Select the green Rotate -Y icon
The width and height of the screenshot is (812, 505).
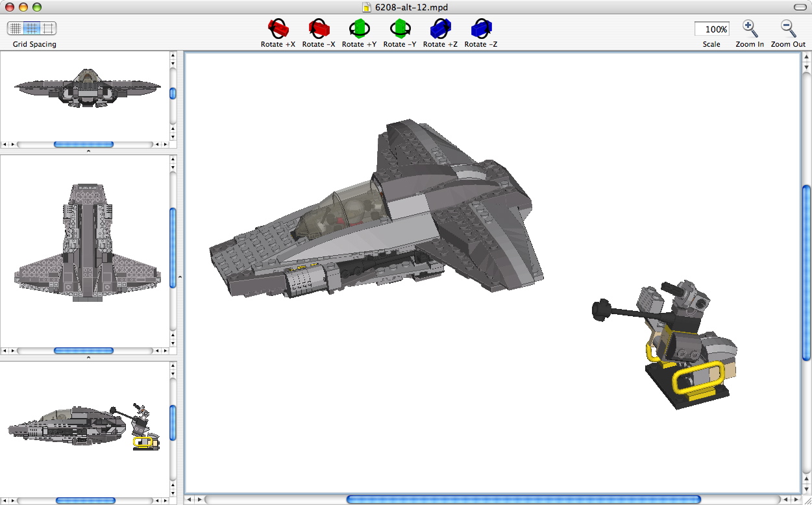(400, 29)
